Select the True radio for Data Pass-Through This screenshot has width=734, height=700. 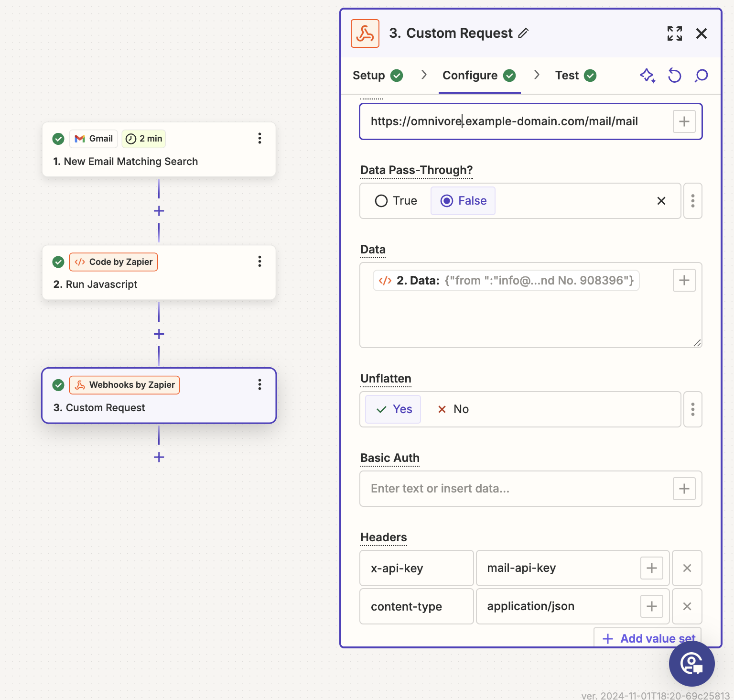pyautogui.click(x=381, y=201)
